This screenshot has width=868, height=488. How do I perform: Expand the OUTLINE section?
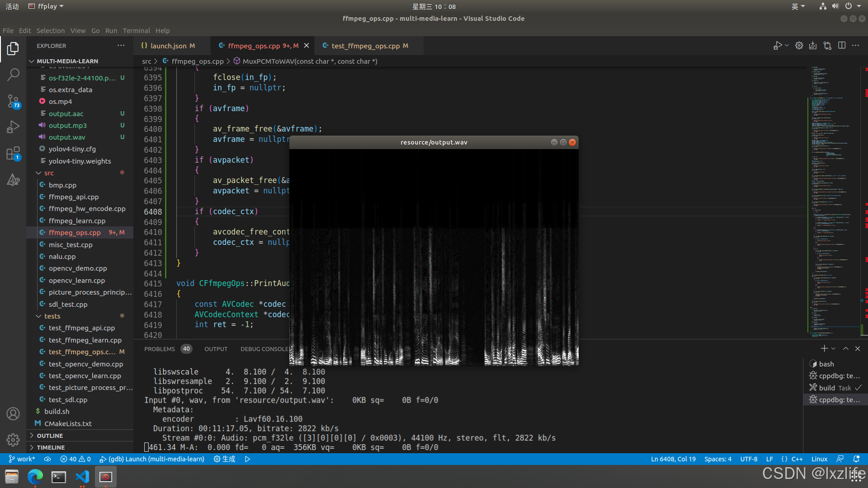click(x=50, y=436)
